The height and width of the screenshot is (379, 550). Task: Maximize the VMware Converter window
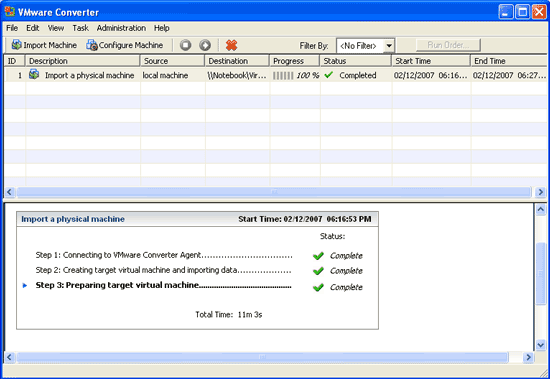pyautogui.click(x=522, y=12)
